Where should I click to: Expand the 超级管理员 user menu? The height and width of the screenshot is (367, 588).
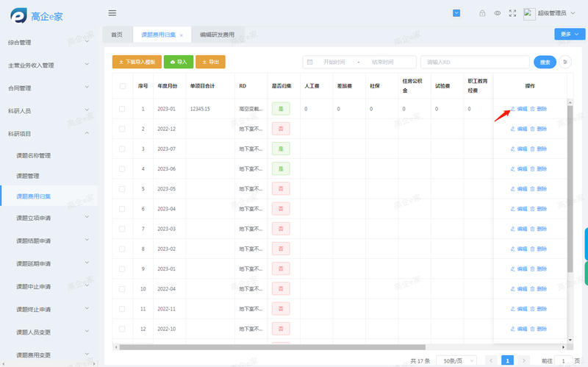pyautogui.click(x=559, y=13)
